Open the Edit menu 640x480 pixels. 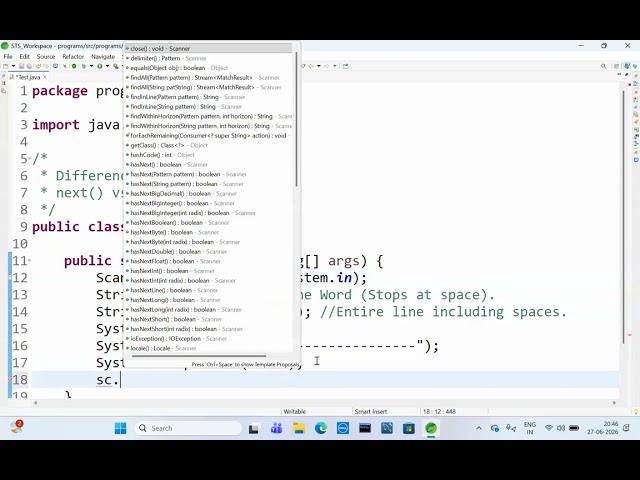pos(24,57)
